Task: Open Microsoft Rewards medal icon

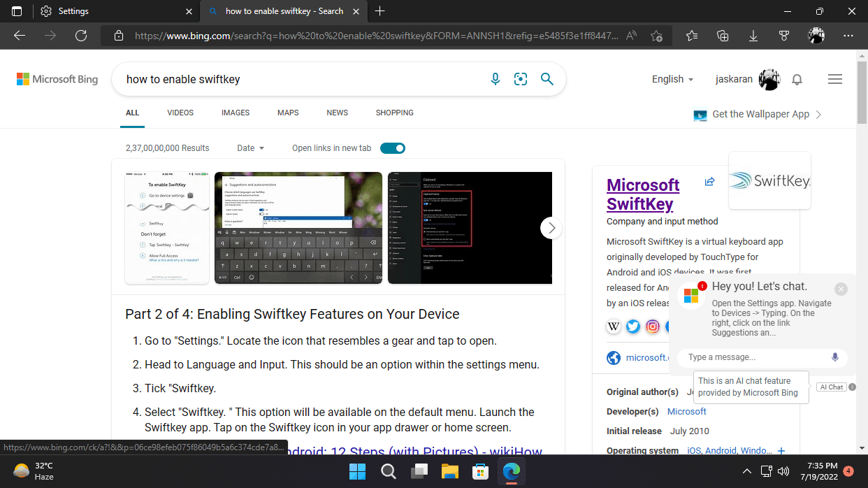Action: point(784,36)
